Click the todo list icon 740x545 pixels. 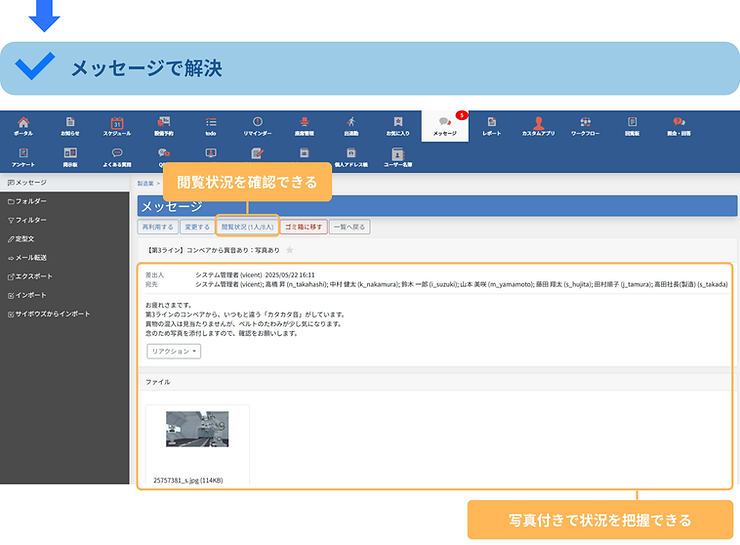click(211, 125)
